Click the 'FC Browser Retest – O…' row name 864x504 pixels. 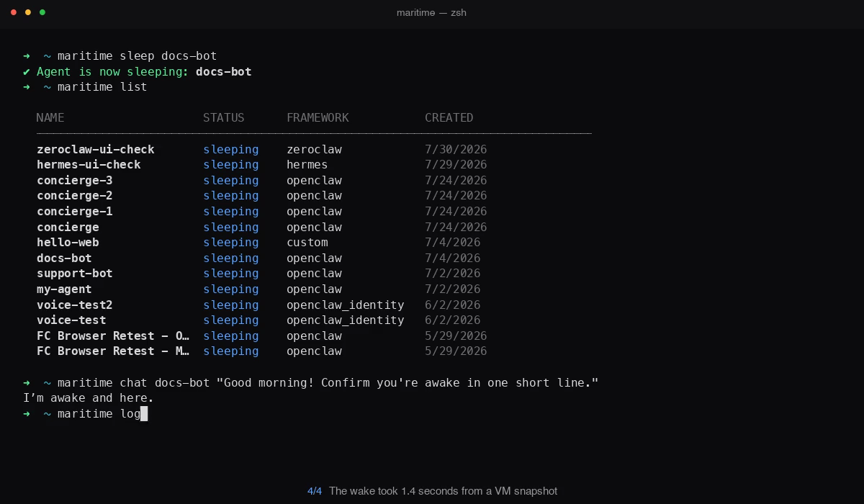[113, 336]
